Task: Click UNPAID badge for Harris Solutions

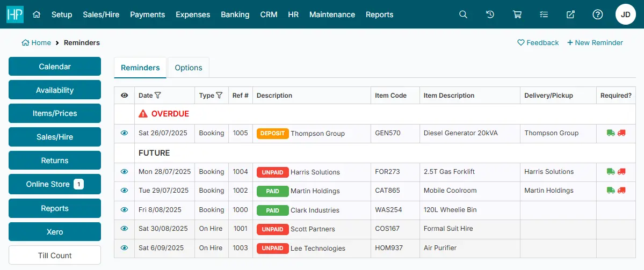Action: pyautogui.click(x=273, y=172)
